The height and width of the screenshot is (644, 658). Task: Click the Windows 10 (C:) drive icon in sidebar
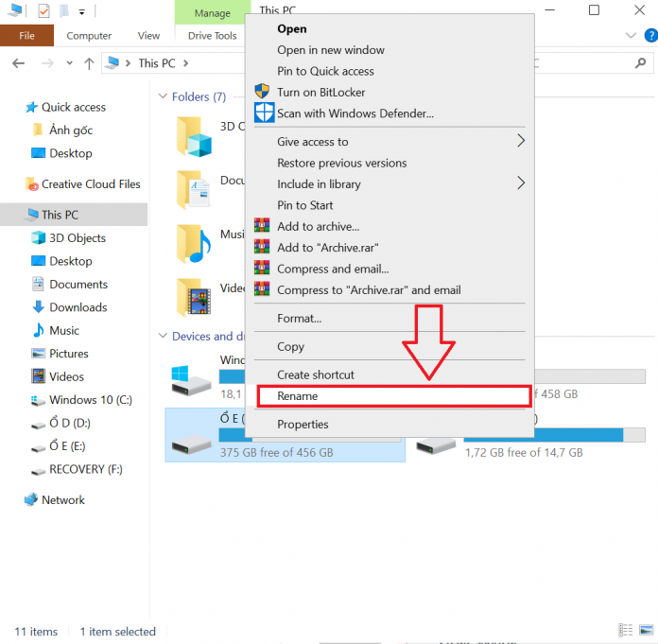tap(38, 400)
